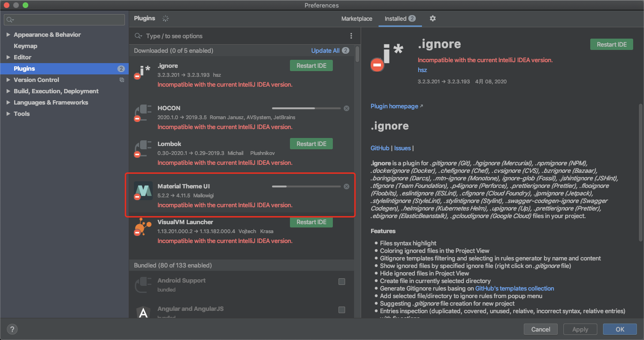Open the hsz vendor link

(x=422, y=70)
